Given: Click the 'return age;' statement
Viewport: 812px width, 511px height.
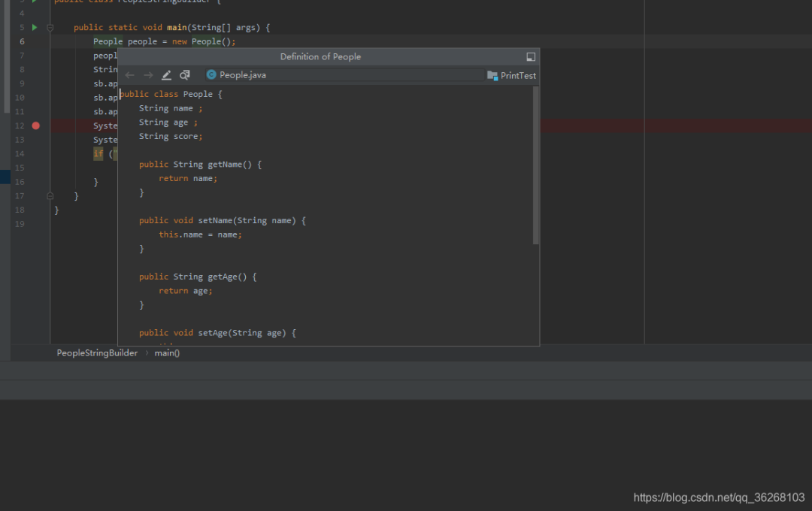Looking at the screenshot, I should 186,291.
